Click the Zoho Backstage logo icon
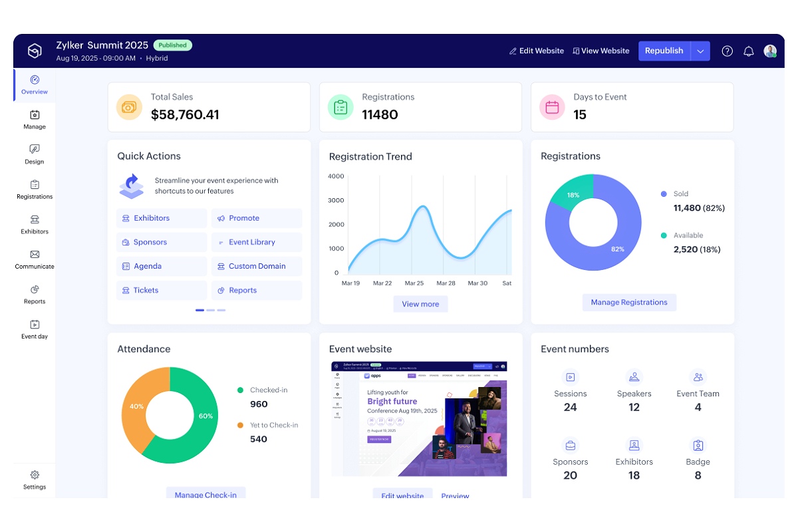The height and width of the screenshot is (532, 798). [x=35, y=51]
